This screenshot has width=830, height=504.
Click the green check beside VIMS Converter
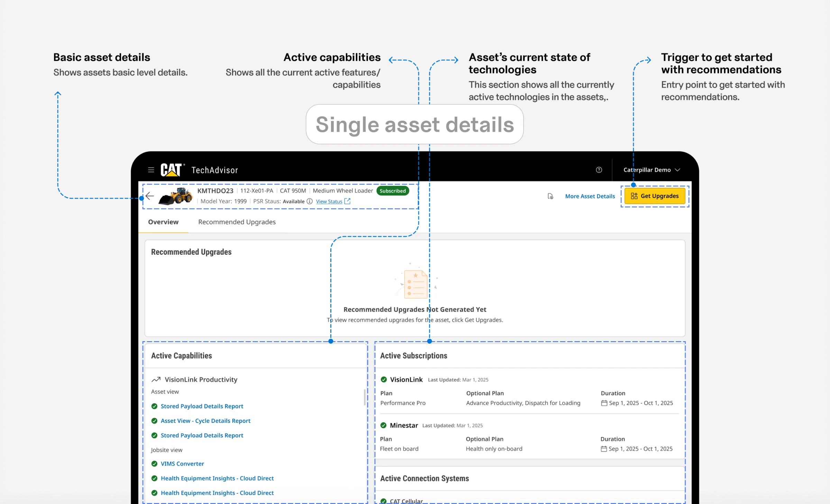coord(154,464)
